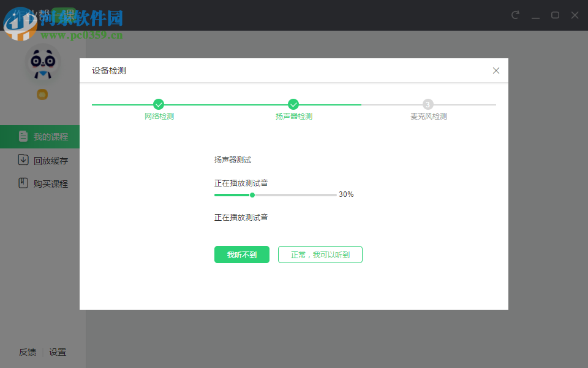Select the 购买课程 bookmark icon
This screenshot has width=588, height=368.
coord(24,183)
